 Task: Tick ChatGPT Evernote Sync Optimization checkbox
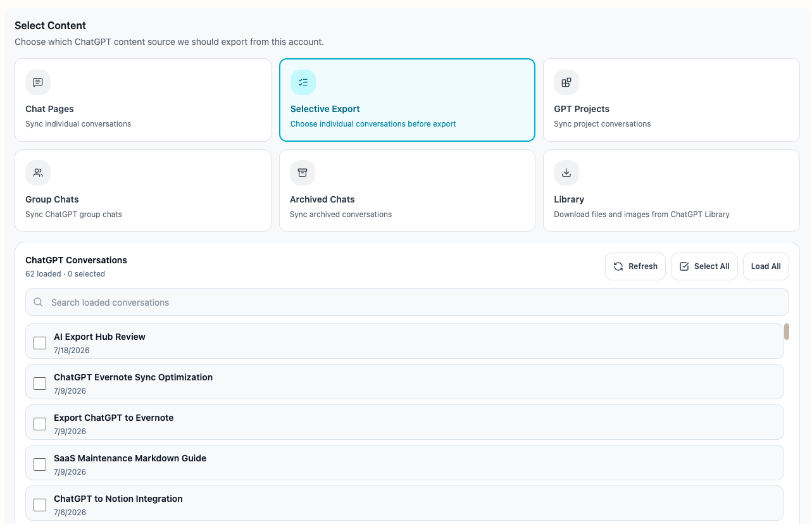[x=40, y=384]
